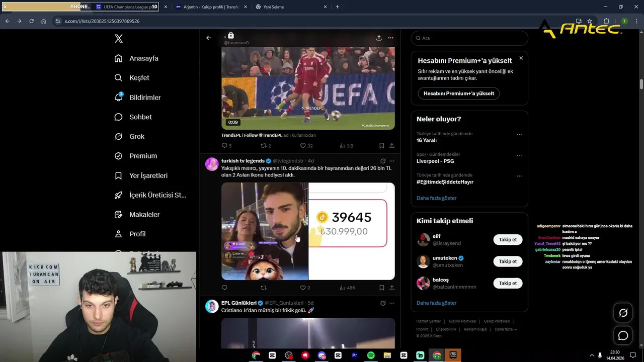Open Bildirimler notifications
This screenshot has height=362, width=644.
(137, 98)
